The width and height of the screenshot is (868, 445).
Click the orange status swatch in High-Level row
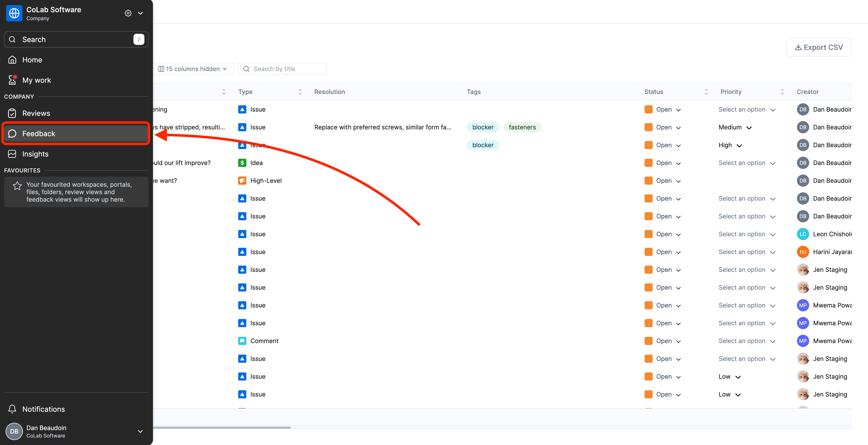pos(648,181)
